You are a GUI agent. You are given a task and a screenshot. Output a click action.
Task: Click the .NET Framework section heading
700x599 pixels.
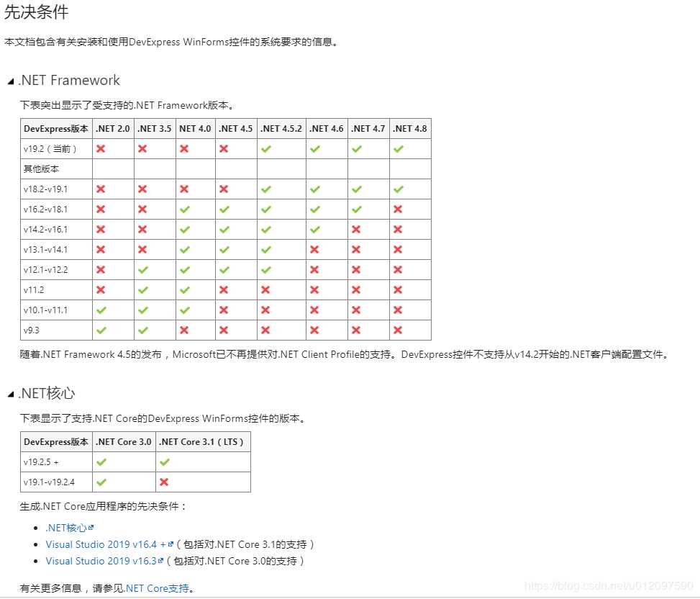click(x=69, y=80)
